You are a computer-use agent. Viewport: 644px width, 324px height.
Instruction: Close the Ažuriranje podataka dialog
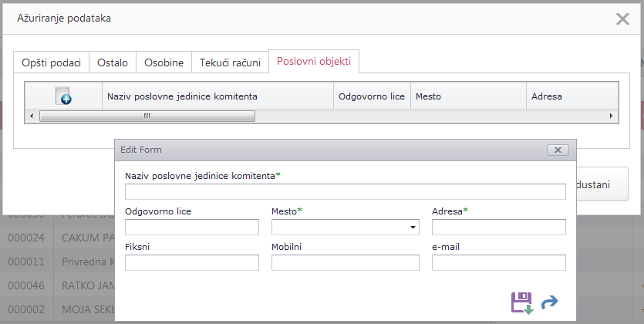tap(622, 19)
